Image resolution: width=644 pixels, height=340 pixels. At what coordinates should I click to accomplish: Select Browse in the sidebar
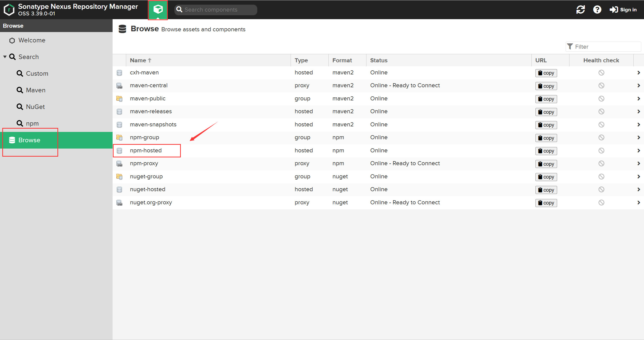tap(29, 140)
